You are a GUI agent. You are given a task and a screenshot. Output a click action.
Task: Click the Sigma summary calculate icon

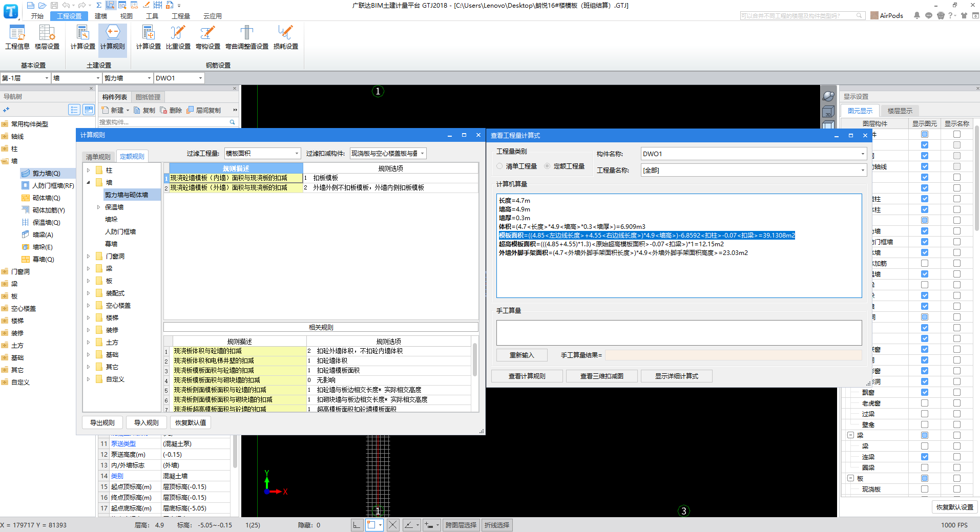tap(99, 5)
